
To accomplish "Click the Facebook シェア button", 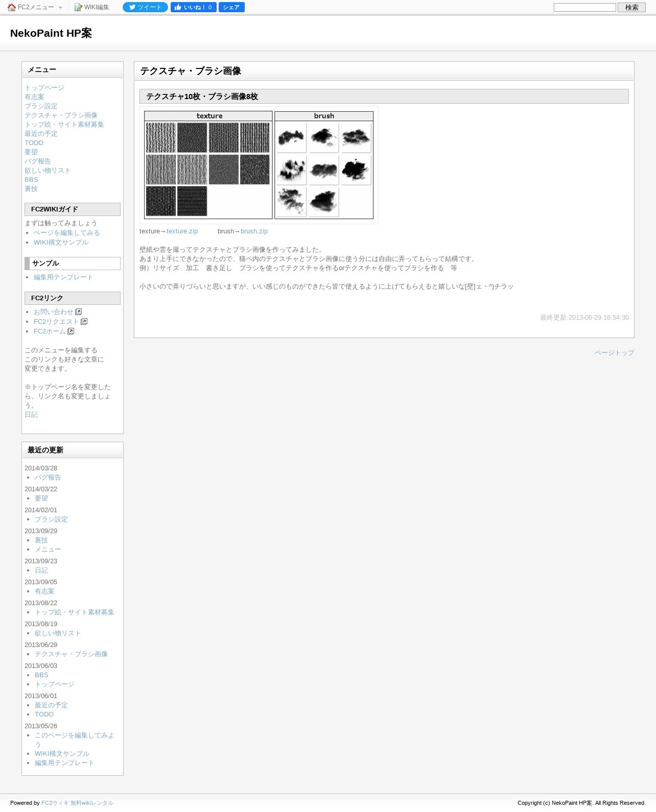I will [231, 7].
